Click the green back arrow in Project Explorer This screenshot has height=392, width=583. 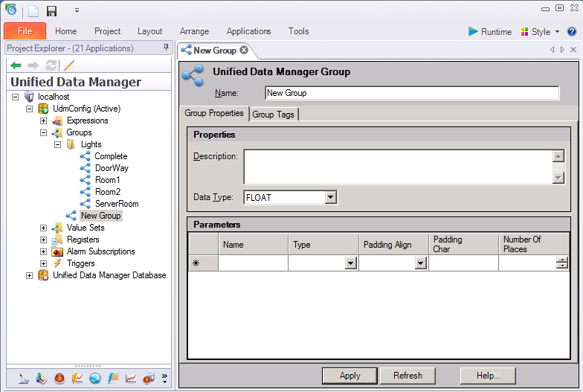click(16, 65)
